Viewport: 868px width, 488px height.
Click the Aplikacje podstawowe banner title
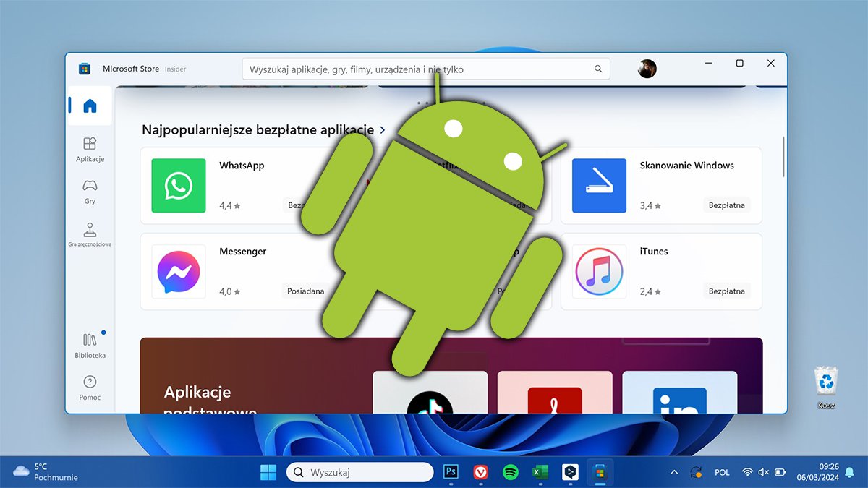pyautogui.click(x=210, y=401)
